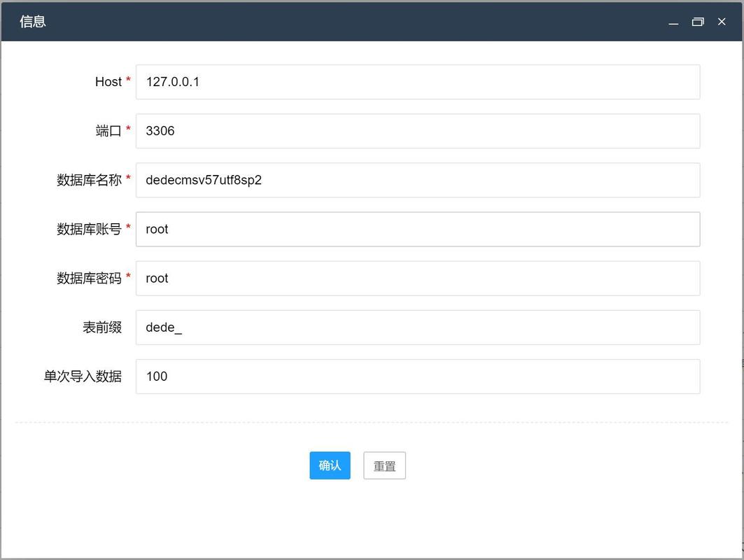Click the 端口 label
The height and width of the screenshot is (560, 744).
[x=108, y=131]
